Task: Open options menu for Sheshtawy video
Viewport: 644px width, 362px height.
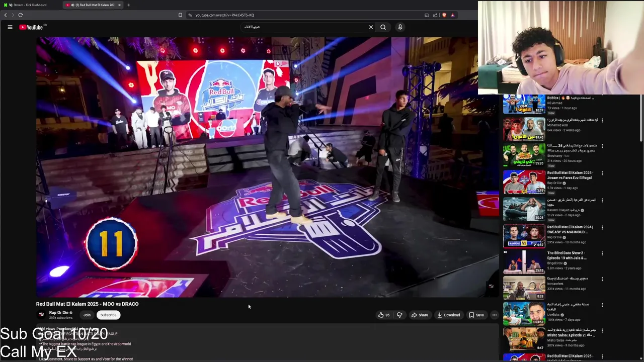Action: tap(602, 146)
